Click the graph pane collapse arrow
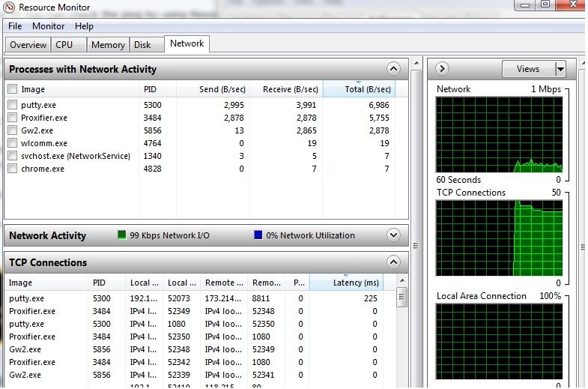 coord(442,69)
